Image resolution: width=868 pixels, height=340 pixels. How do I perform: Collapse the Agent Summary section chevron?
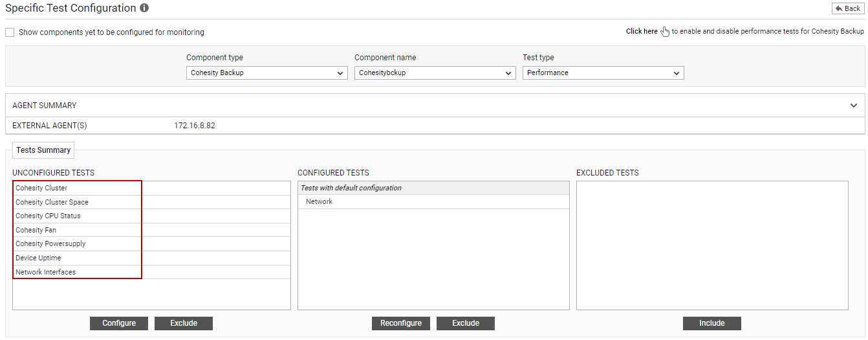tap(854, 106)
